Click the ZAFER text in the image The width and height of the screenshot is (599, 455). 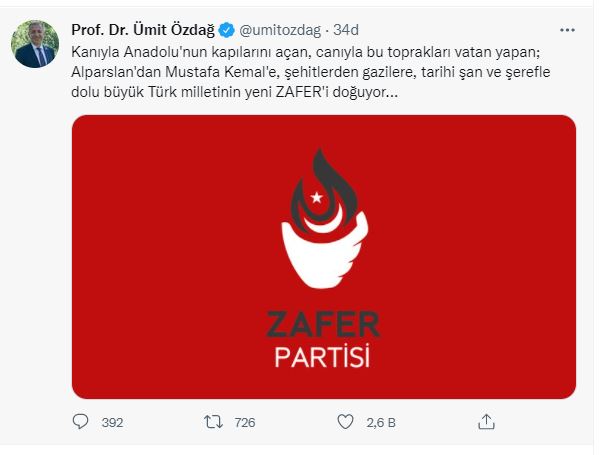[x=323, y=324]
